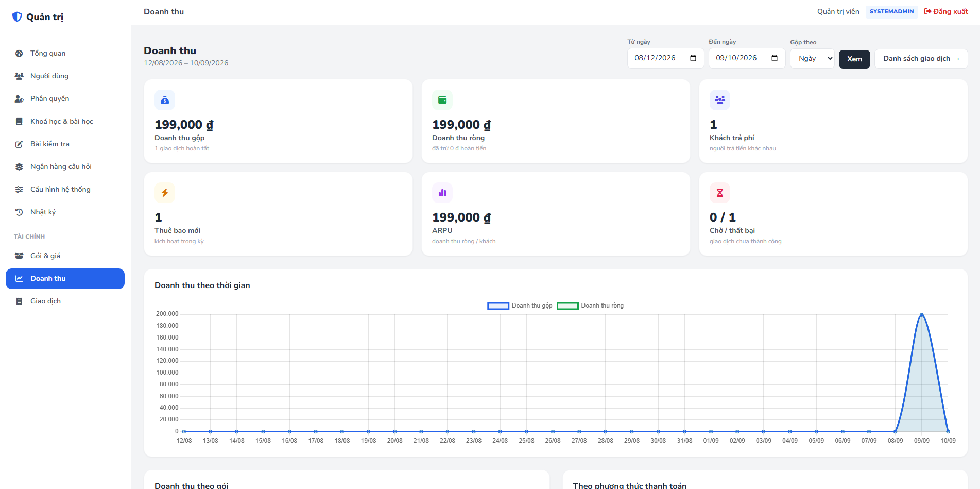Open Khoá học & bài học menu item
The width and height of the screenshot is (980, 489).
(x=65, y=122)
